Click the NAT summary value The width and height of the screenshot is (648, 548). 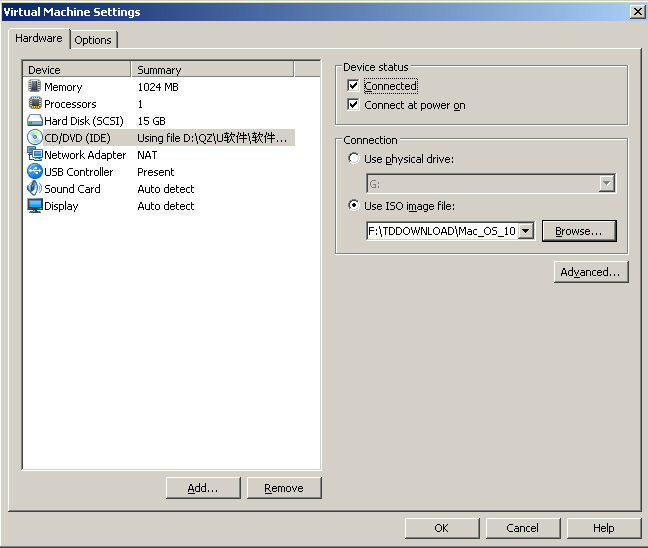point(147,155)
